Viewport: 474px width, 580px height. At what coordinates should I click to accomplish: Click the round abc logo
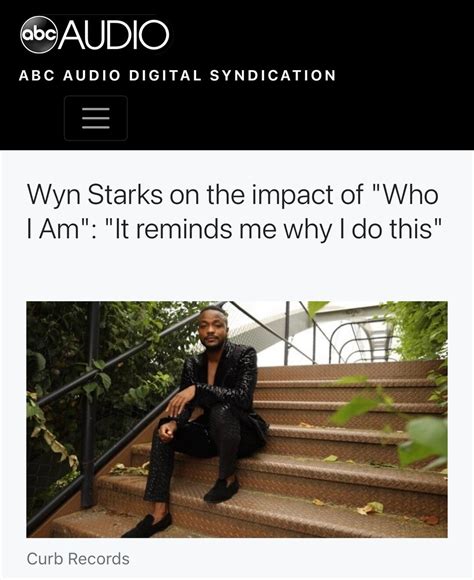click(x=39, y=34)
